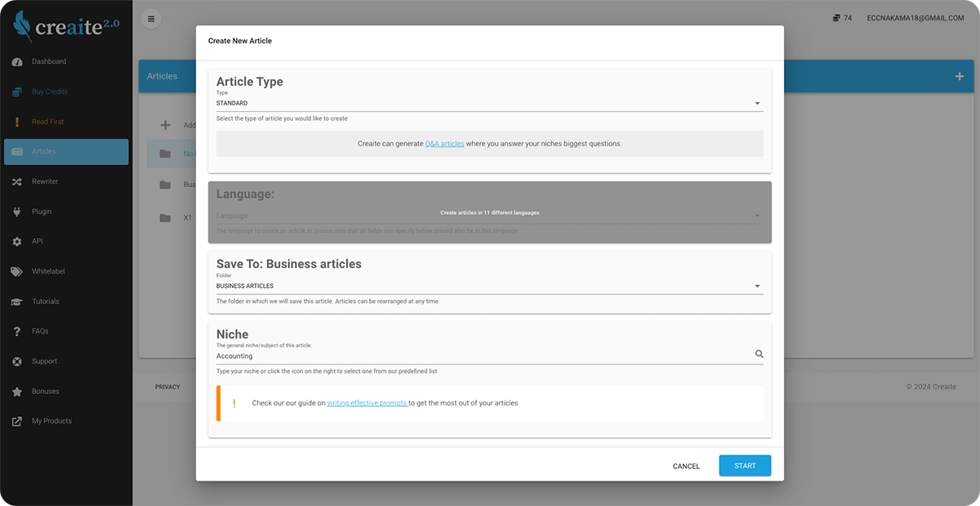Go to FAQs in the sidebar
The image size is (980, 506).
(x=40, y=331)
